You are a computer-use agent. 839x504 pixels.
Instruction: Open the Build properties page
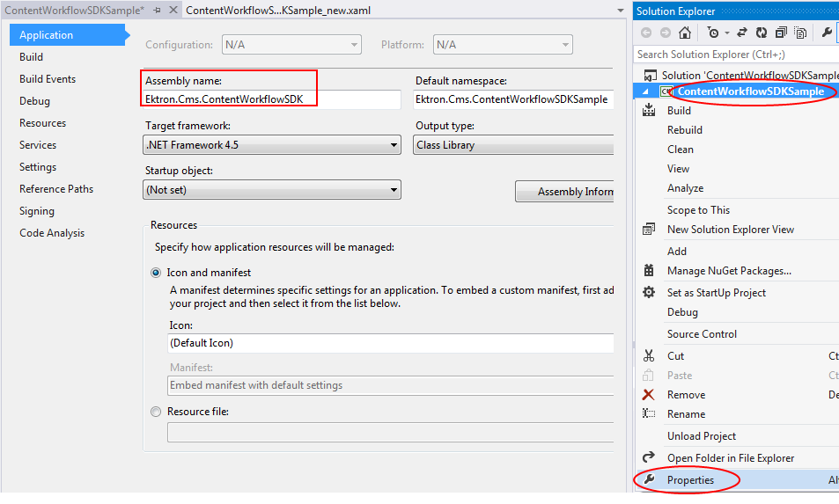[x=31, y=56]
